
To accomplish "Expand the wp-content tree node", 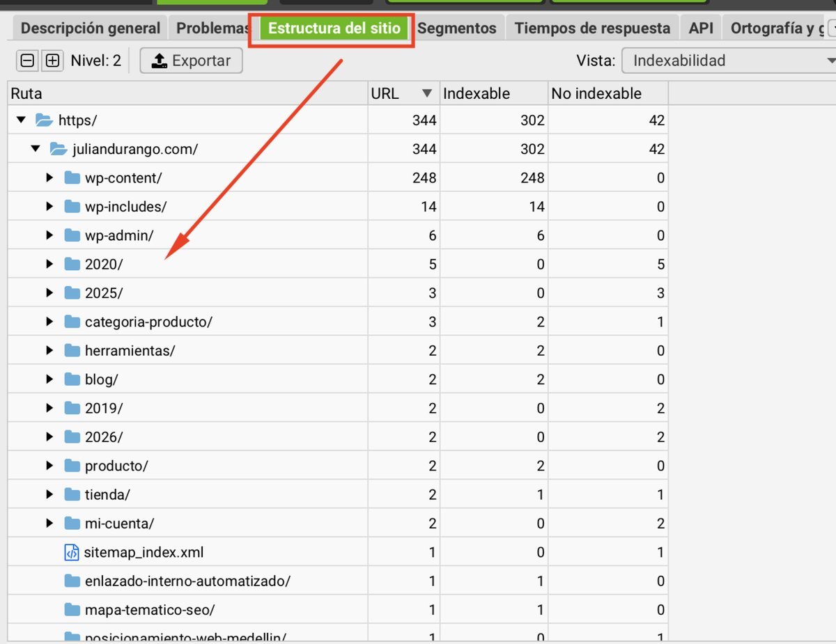I will point(49,177).
